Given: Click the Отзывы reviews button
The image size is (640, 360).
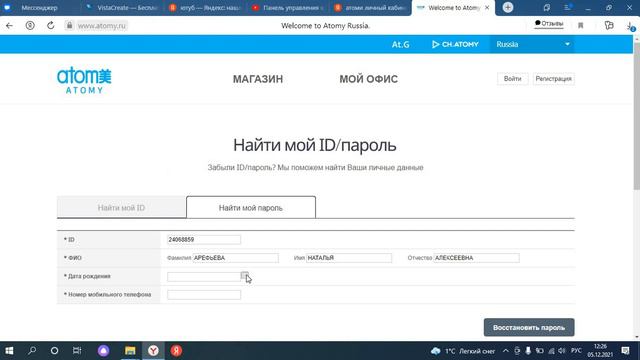Looking at the screenshot, I should [549, 24].
